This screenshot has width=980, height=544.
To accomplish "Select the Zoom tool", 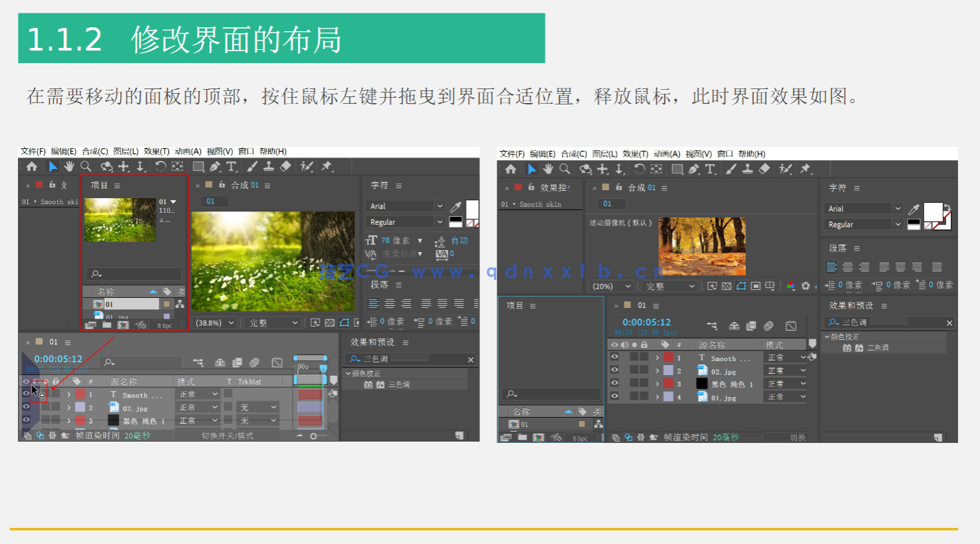I will coord(85,166).
